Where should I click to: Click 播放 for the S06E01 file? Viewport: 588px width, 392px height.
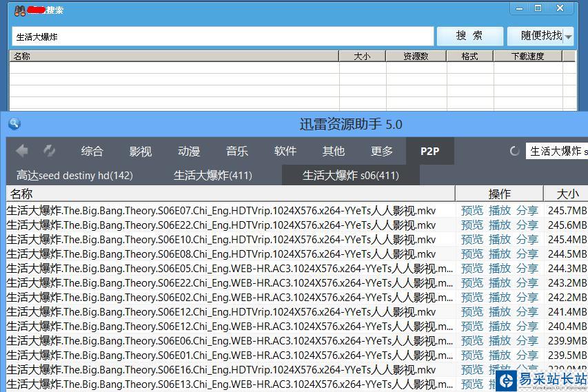tap(500, 355)
